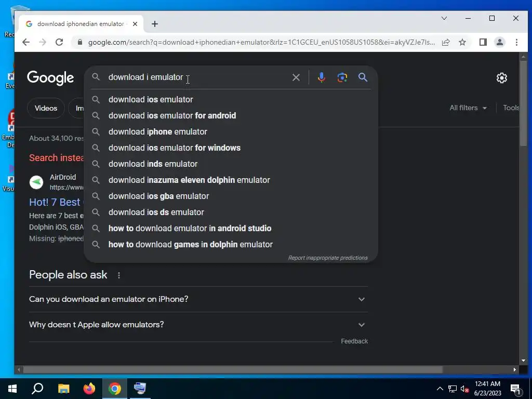Choose suggestion 'download ios gba emulator'

tap(231, 196)
